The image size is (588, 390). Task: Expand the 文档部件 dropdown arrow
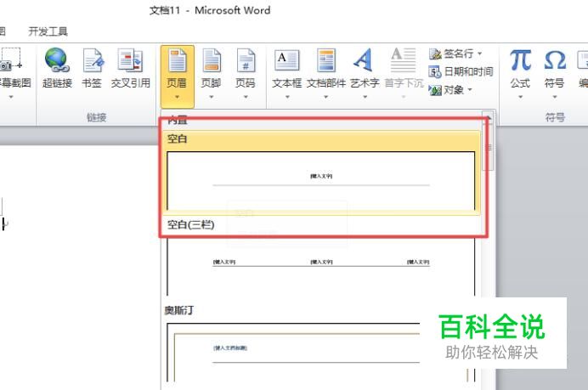326,97
